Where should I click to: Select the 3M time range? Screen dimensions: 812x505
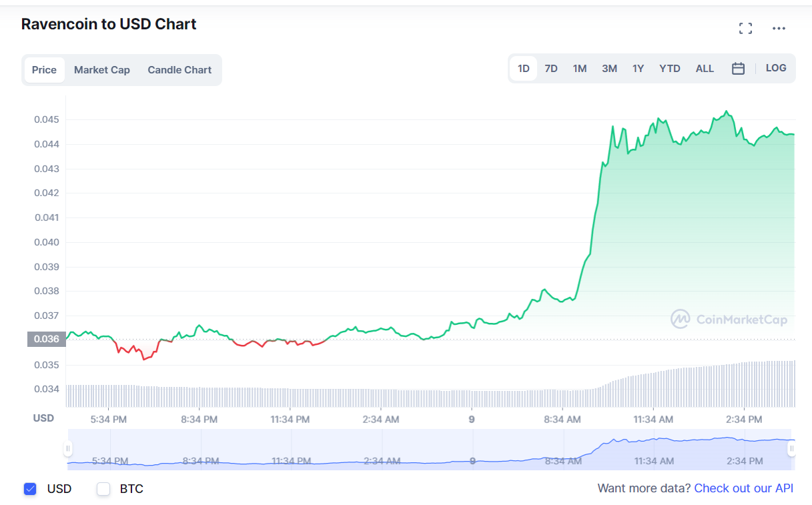click(x=609, y=68)
